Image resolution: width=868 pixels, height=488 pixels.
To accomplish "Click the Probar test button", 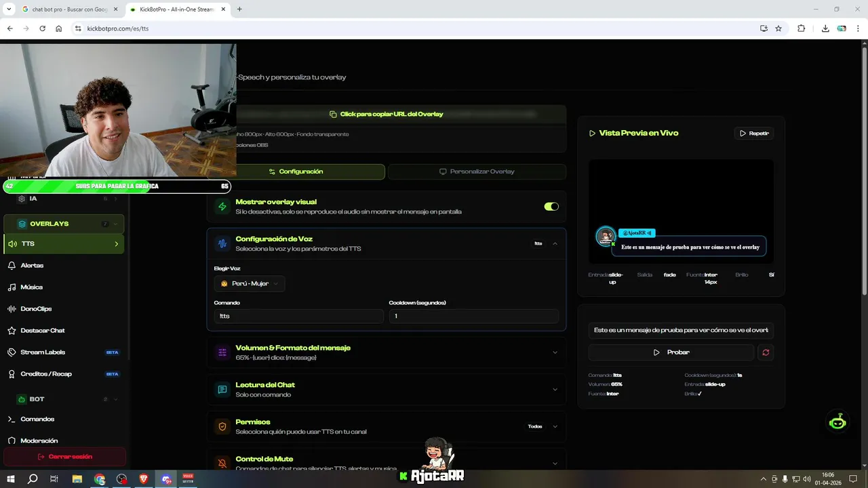I will pyautogui.click(x=671, y=352).
